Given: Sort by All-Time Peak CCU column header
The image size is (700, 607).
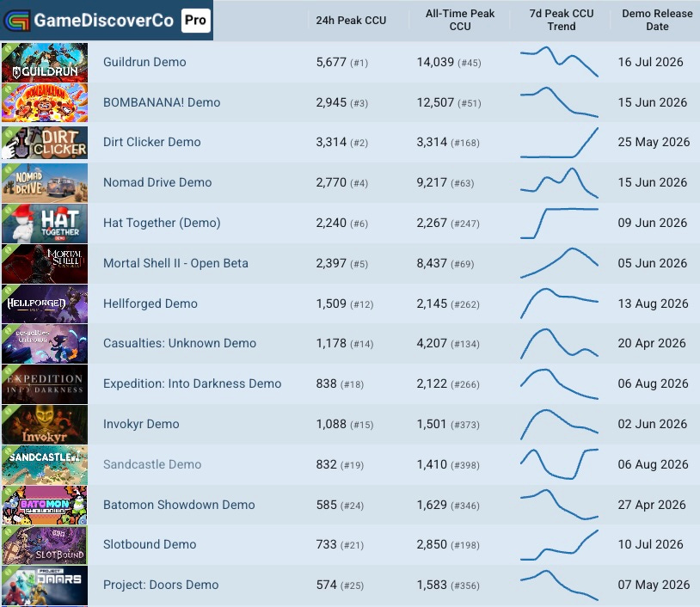Looking at the screenshot, I should point(460,20).
